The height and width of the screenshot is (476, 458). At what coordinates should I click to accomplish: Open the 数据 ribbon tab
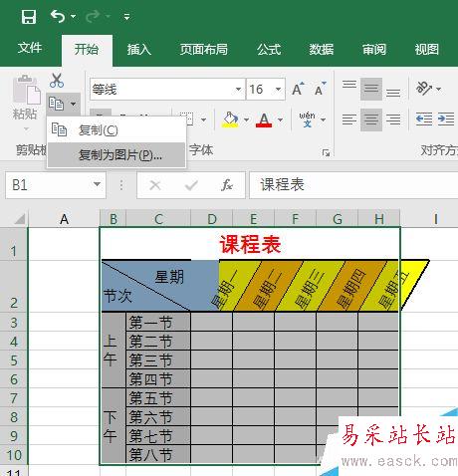coord(322,50)
